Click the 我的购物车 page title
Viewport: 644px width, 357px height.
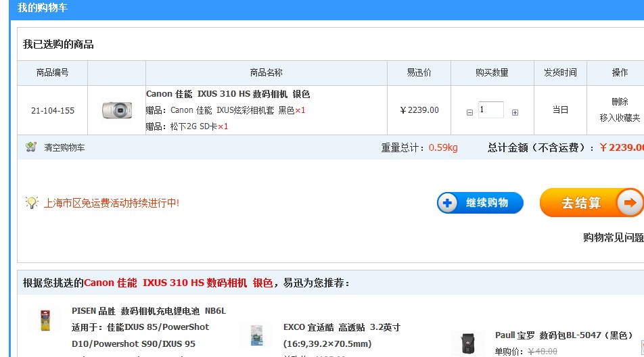43,8
